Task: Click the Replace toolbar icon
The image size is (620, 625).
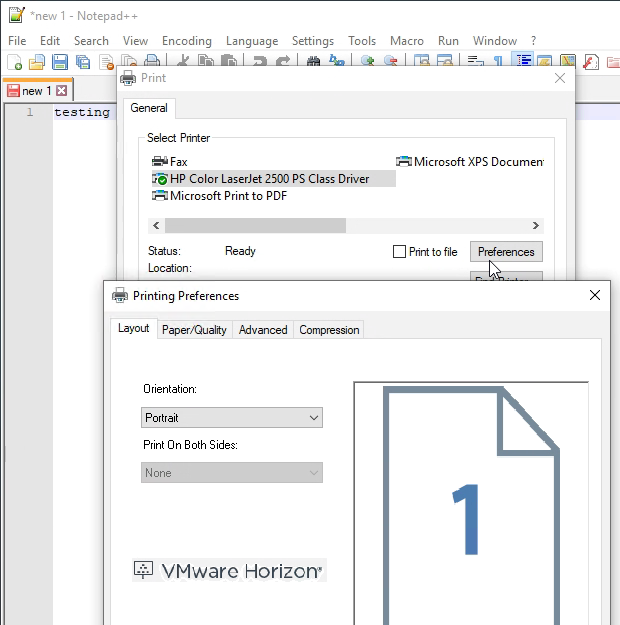Action: click(337, 60)
